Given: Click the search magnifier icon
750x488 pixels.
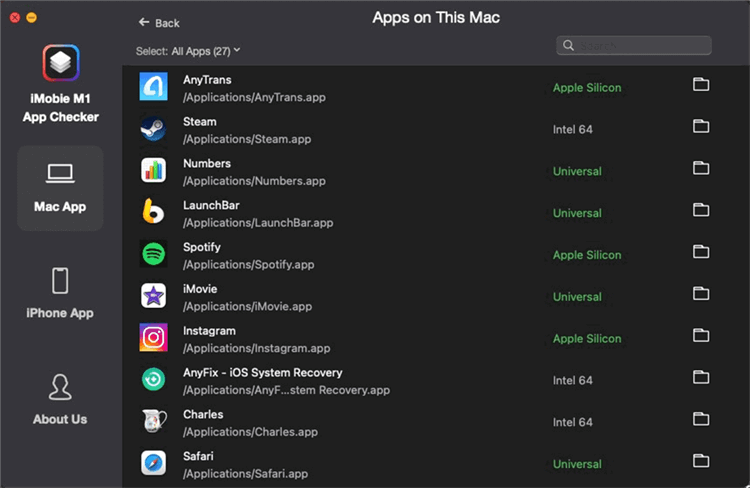Looking at the screenshot, I should coord(568,45).
